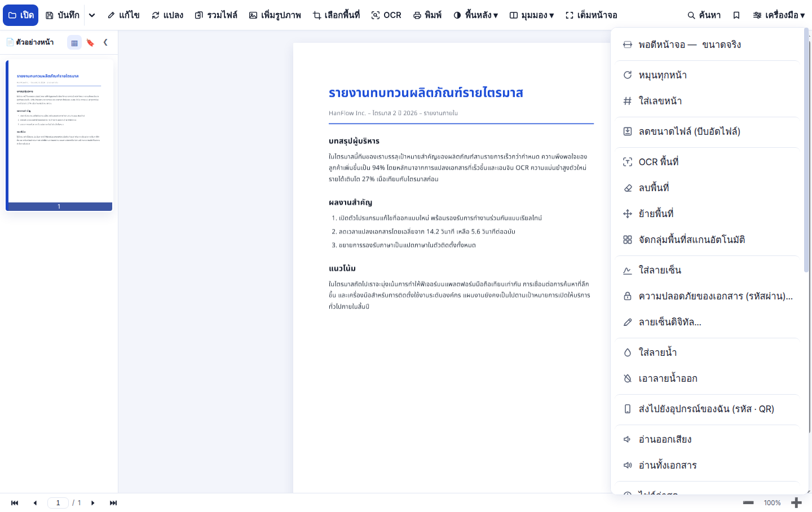Run OCR from the top toolbar
Viewport: 812px width, 512px height.
coord(386,15)
